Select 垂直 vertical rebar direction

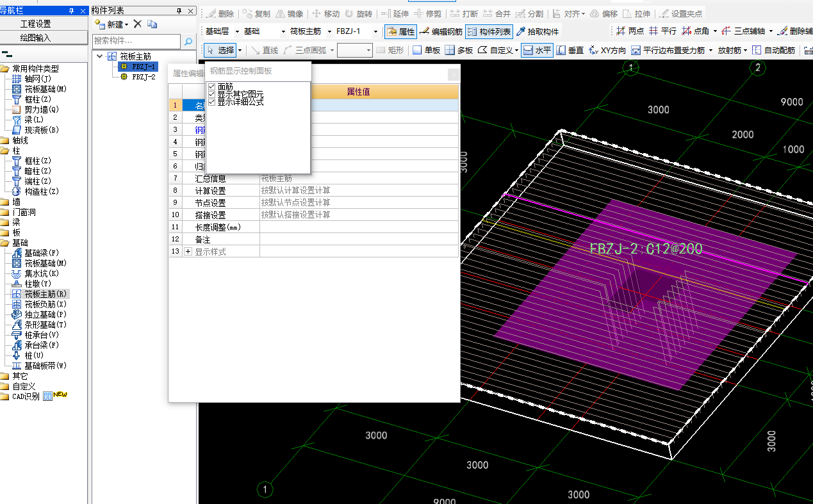point(570,50)
